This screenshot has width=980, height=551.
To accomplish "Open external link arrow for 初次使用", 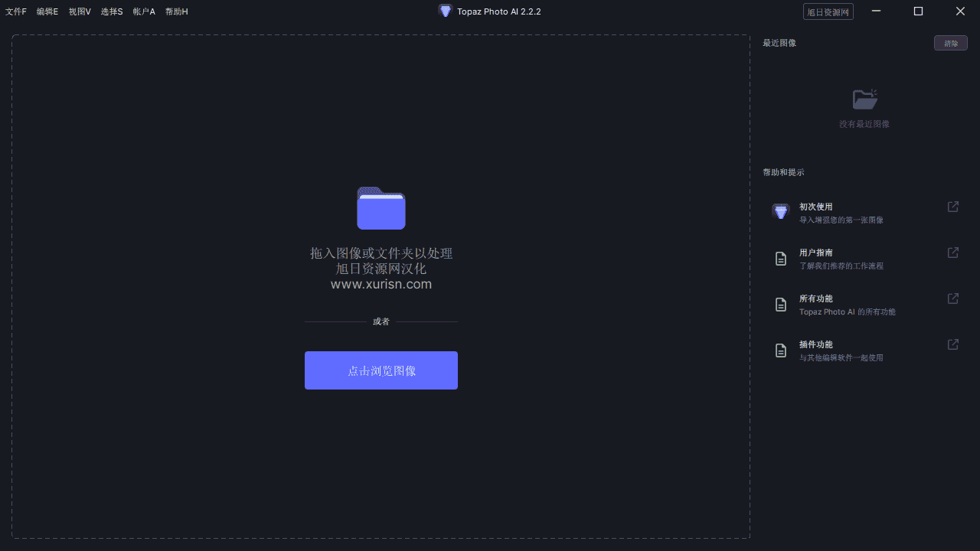I will 953,207.
